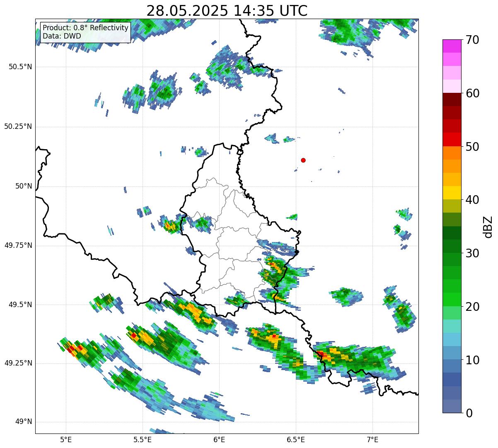Click the '50°N' latitude label
The width and height of the screenshot is (498, 448).
pos(24,186)
